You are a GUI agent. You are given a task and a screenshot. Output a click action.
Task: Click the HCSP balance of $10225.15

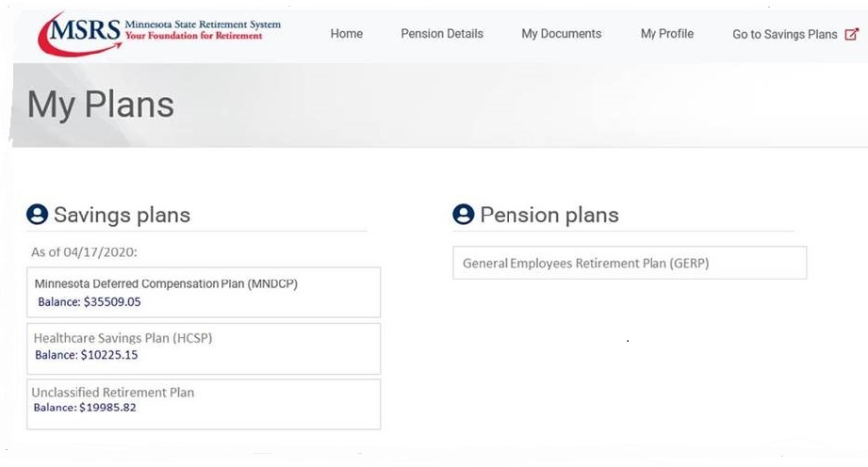[x=86, y=355]
